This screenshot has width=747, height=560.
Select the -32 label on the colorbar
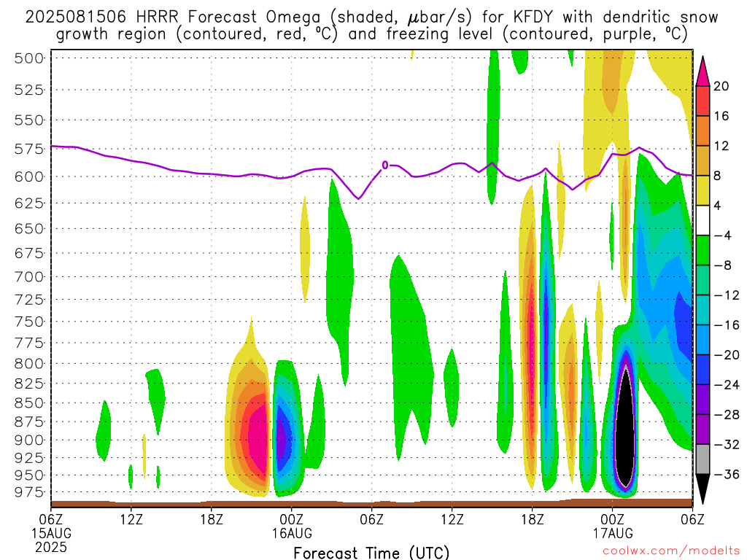[x=726, y=445]
